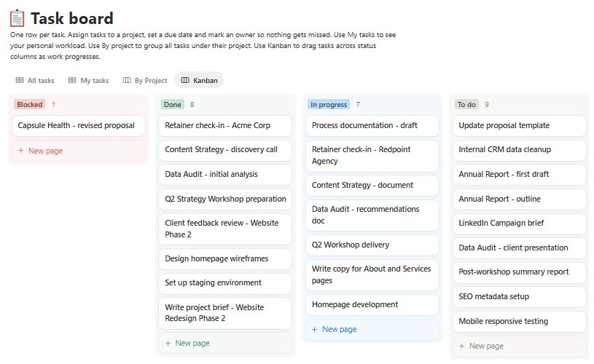Open Annual Report - outline card
The height and width of the screenshot is (364, 594).
click(x=520, y=199)
